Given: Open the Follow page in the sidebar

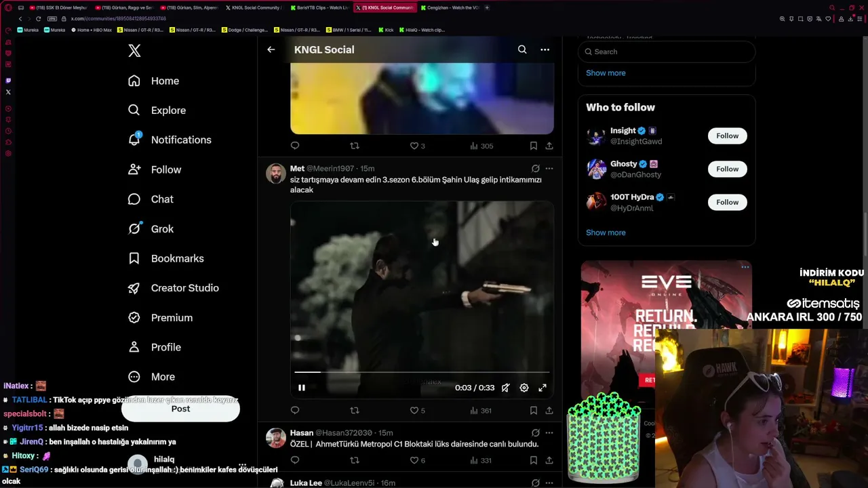Looking at the screenshot, I should click(x=155, y=169).
